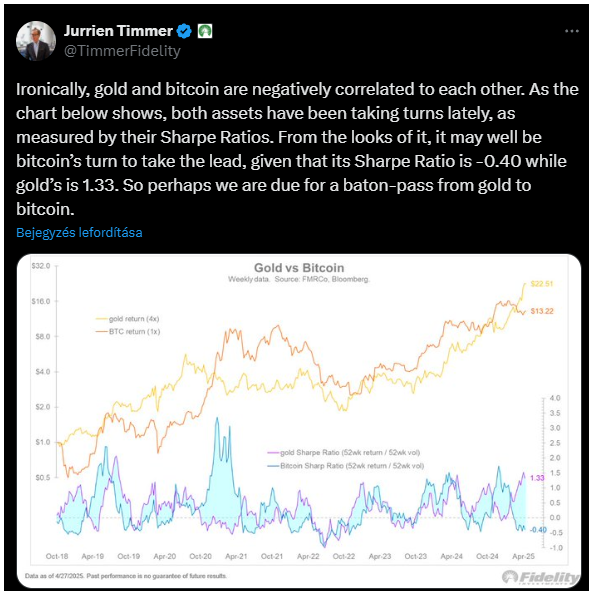Click the BTC return (1x) legend marker

[102, 332]
